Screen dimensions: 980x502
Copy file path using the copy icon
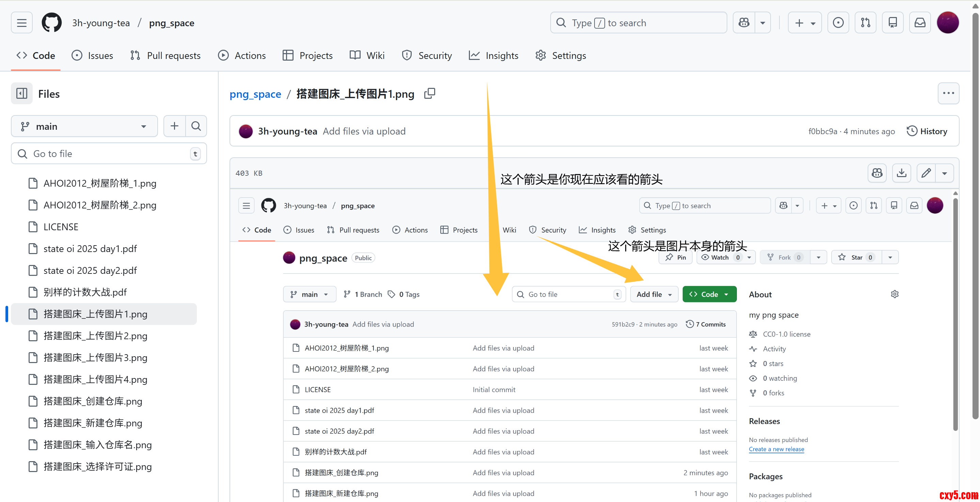pyautogui.click(x=429, y=94)
